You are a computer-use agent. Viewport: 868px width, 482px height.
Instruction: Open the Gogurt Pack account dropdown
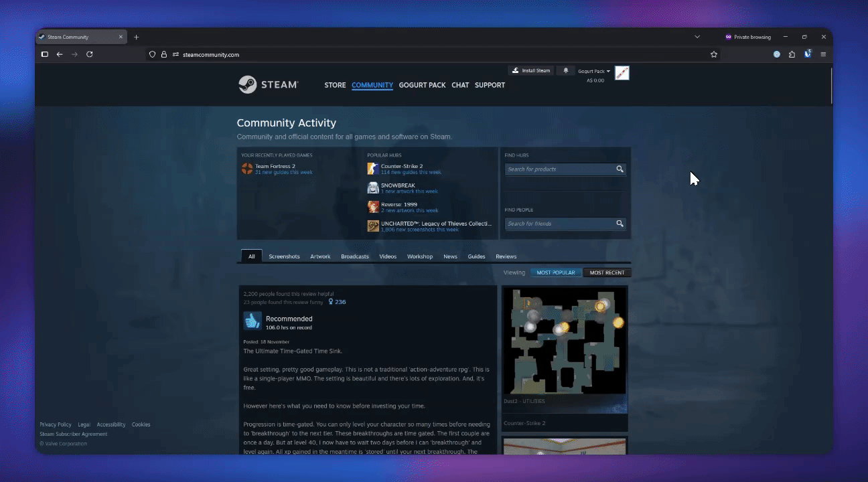tap(592, 70)
